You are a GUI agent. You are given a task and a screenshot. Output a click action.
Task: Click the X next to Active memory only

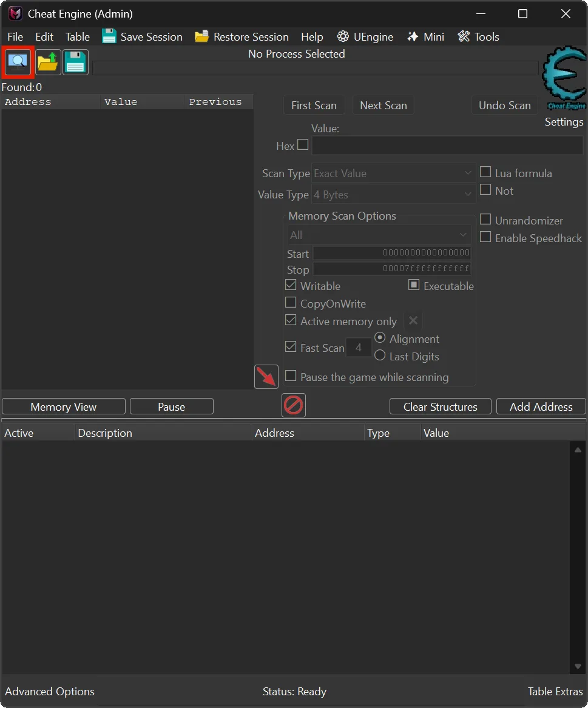413,320
